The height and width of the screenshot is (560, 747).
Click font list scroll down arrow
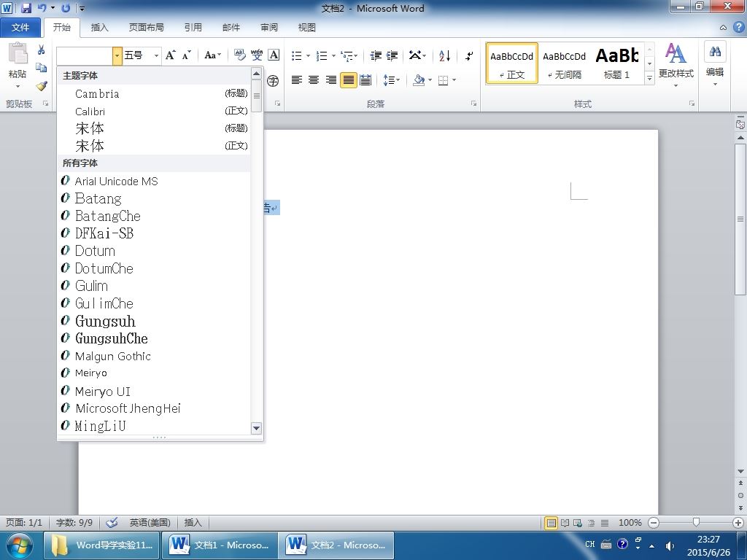tap(256, 428)
